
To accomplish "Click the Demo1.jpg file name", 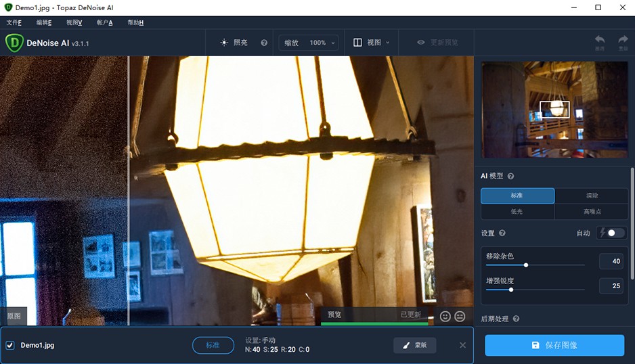I will coord(37,345).
